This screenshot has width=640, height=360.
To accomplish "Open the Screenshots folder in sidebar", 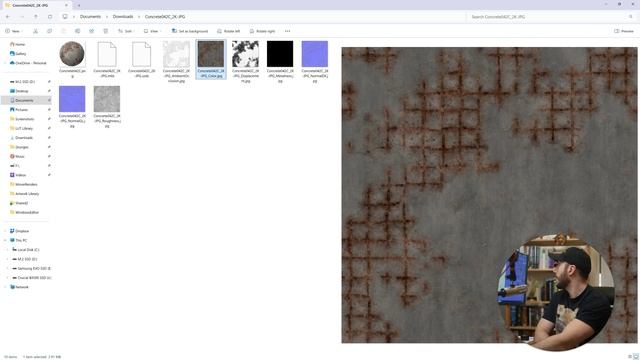I will (22, 119).
